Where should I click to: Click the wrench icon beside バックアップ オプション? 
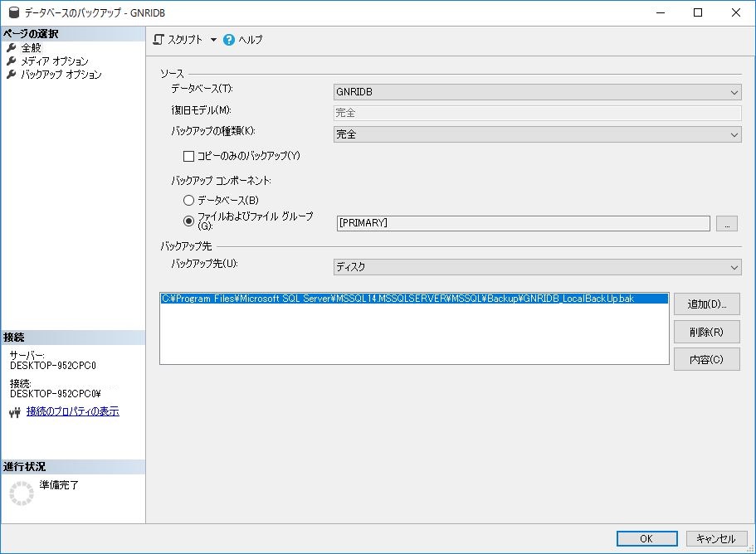click(12, 75)
